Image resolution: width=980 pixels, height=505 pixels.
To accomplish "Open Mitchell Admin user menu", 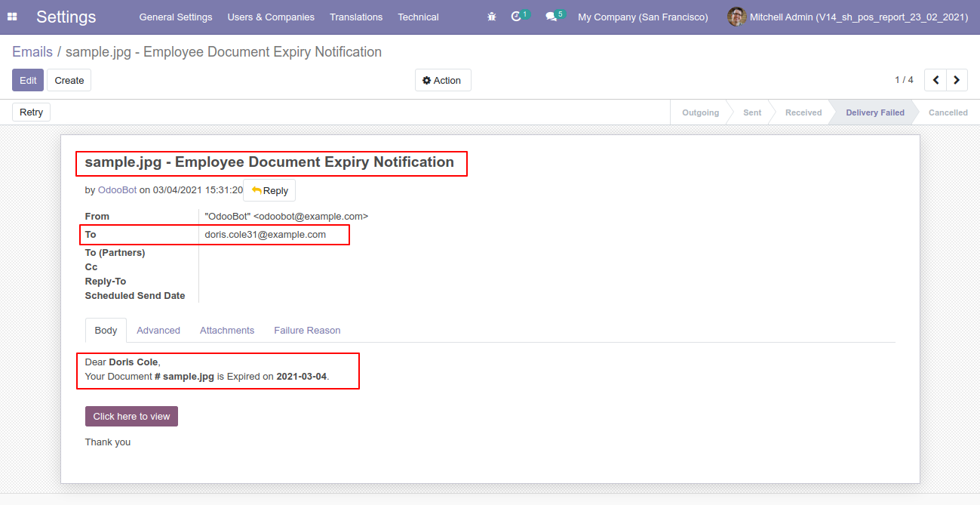I will tap(847, 17).
